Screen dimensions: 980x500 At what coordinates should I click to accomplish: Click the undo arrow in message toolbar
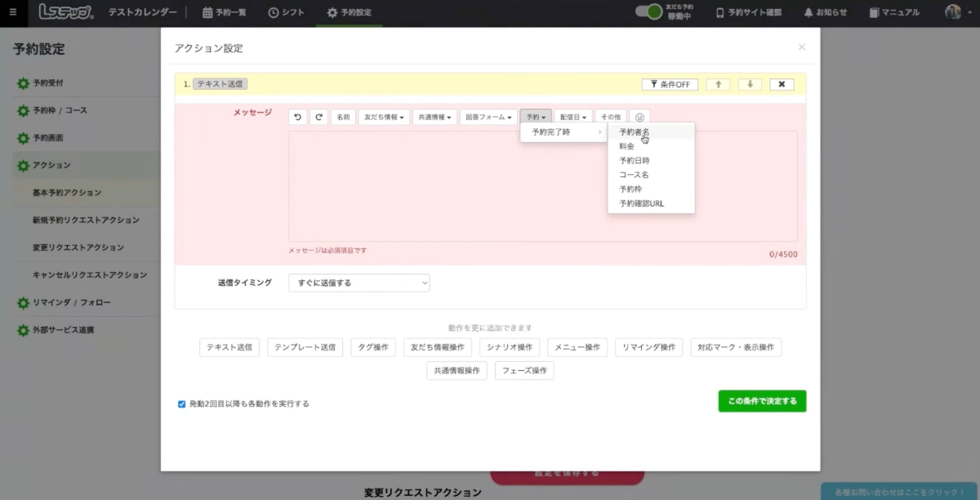(298, 117)
